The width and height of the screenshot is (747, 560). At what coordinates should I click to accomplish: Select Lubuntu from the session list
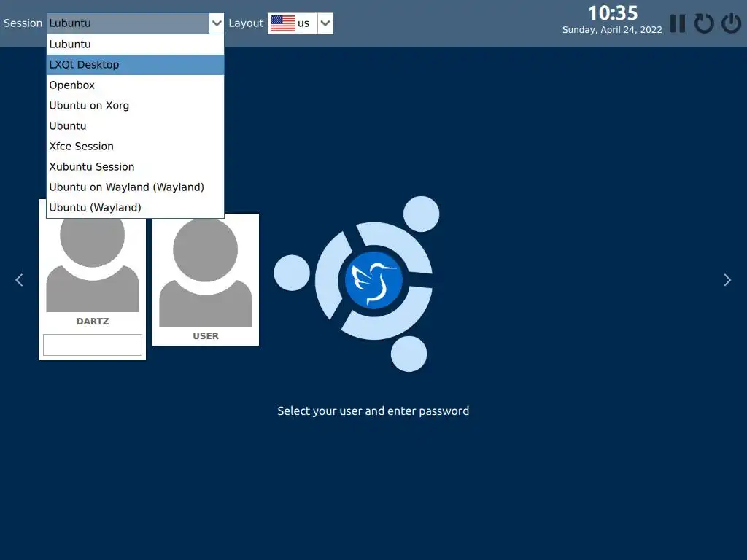tap(135, 44)
